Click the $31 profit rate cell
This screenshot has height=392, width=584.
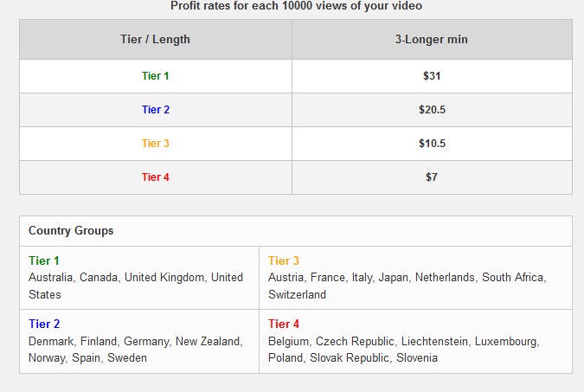pyautogui.click(x=432, y=76)
